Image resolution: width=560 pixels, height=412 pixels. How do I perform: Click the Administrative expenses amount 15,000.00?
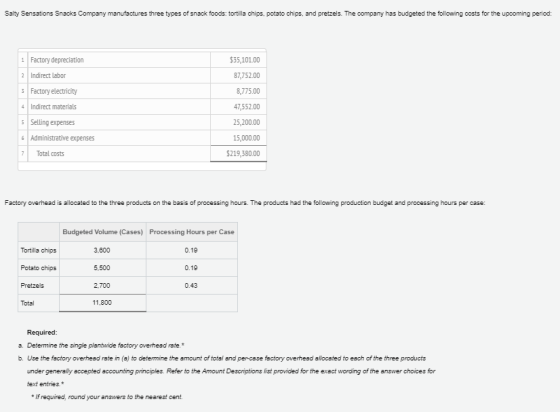[x=247, y=138]
